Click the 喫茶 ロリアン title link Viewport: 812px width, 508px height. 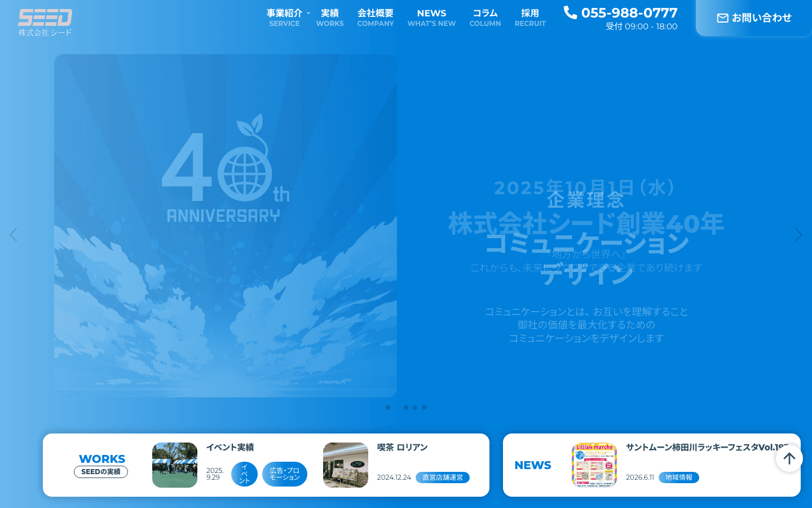pyautogui.click(x=402, y=448)
